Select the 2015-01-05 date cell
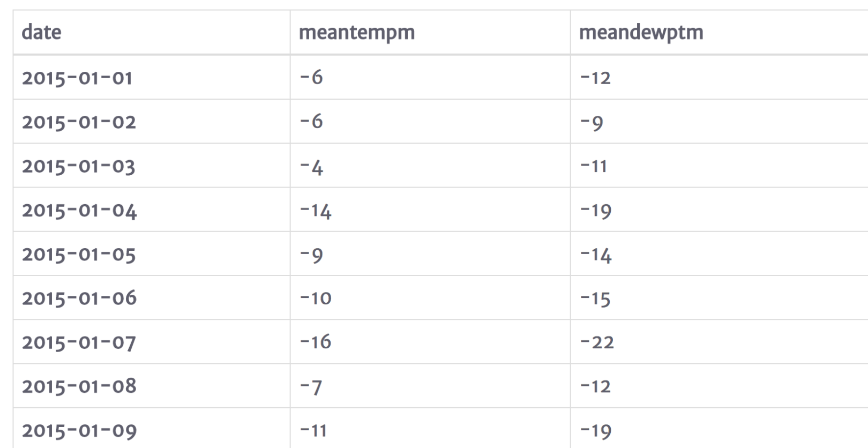This screenshot has height=448, width=868. (x=152, y=254)
